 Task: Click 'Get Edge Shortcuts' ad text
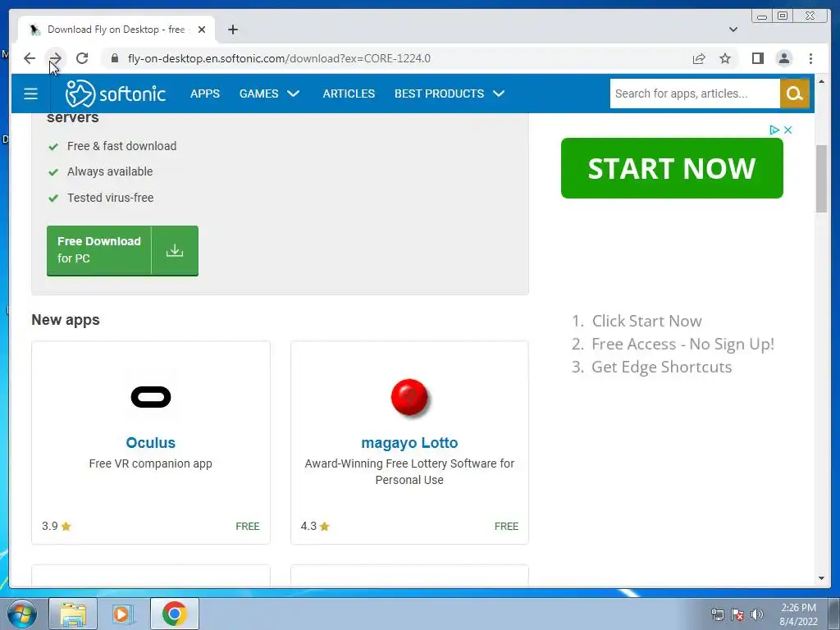(x=662, y=367)
